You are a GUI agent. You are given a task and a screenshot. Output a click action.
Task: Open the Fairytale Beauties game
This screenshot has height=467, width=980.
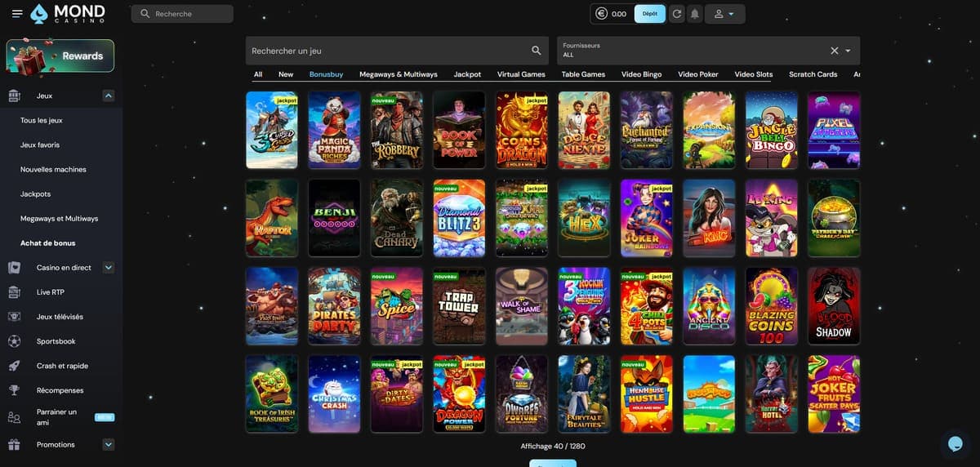point(584,394)
